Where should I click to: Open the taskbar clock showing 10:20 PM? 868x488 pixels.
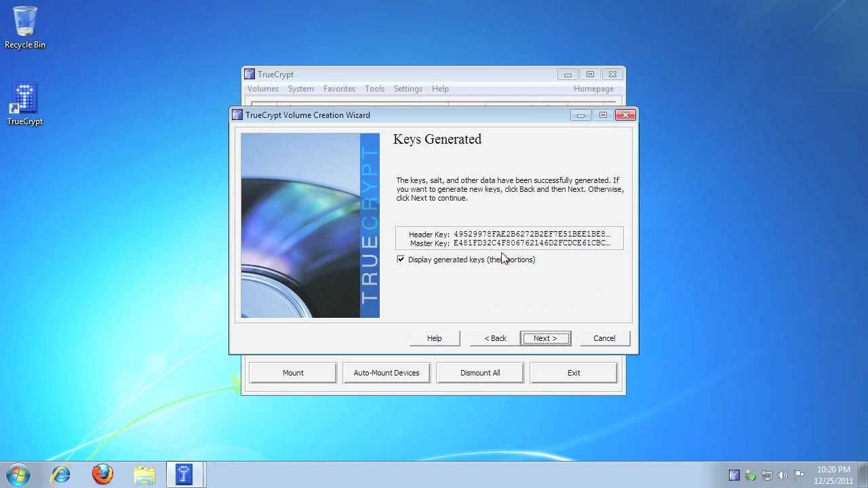(x=833, y=475)
